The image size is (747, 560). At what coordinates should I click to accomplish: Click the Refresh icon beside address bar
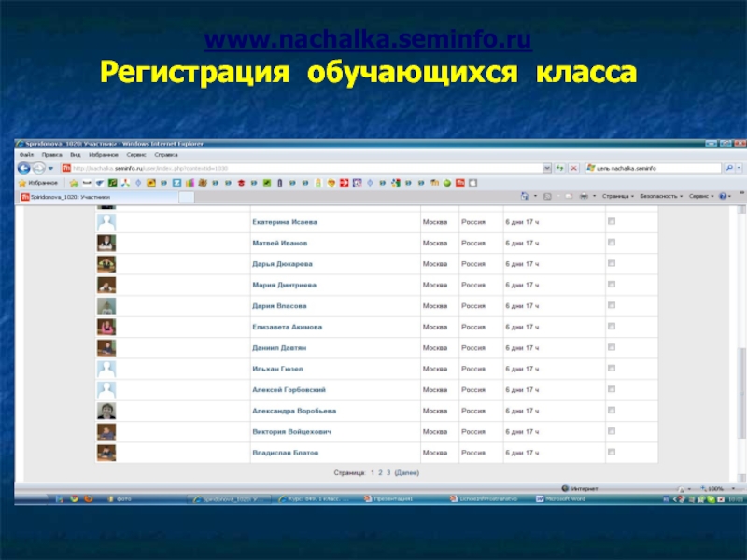[559, 168]
